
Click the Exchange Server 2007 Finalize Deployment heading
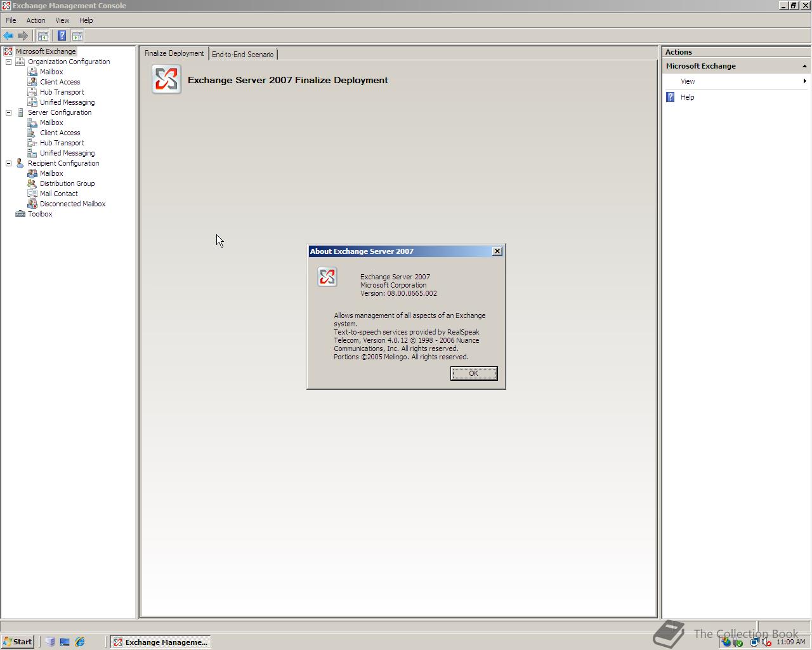tap(287, 80)
